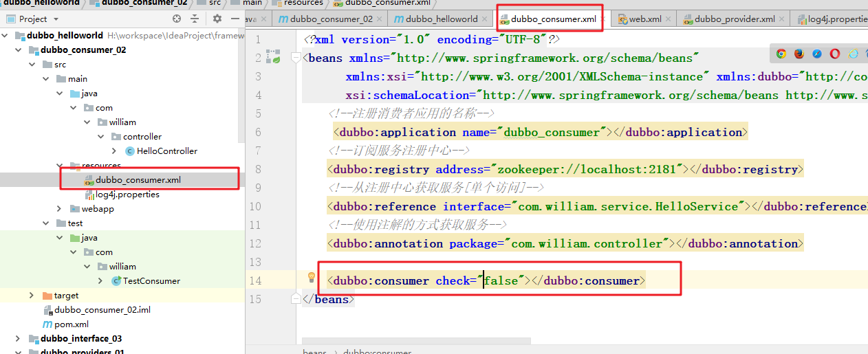Click the yellow lightbulb intention icon

[311, 277]
